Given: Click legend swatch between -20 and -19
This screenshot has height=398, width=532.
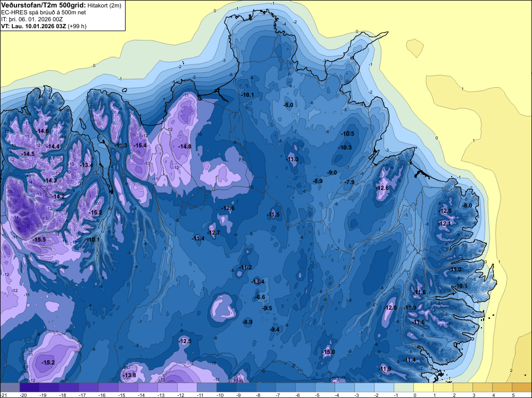Looking at the screenshot, I should pyautogui.click(x=30, y=387).
